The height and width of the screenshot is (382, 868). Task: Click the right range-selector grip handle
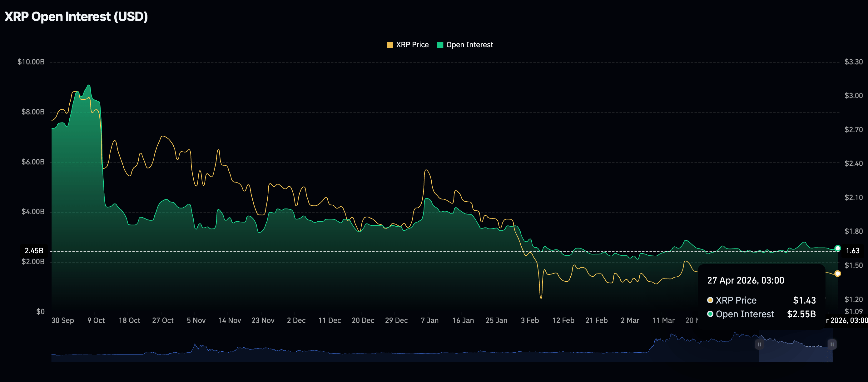tap(832, 344)
